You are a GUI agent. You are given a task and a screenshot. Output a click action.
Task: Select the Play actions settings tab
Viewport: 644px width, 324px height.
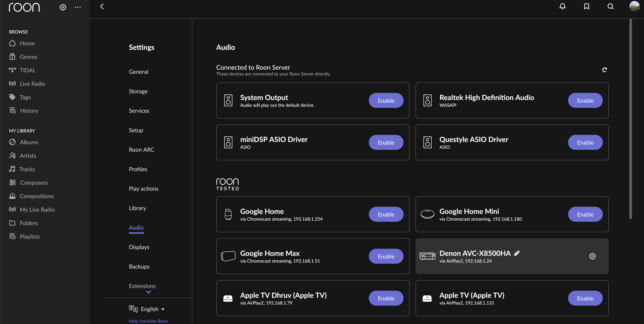(x=144, y=189)
